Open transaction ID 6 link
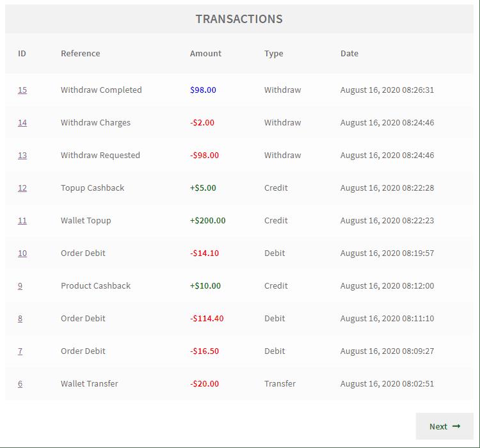Image resolution: width=480 pixels, height=448 pixels. tap(20, 384)
